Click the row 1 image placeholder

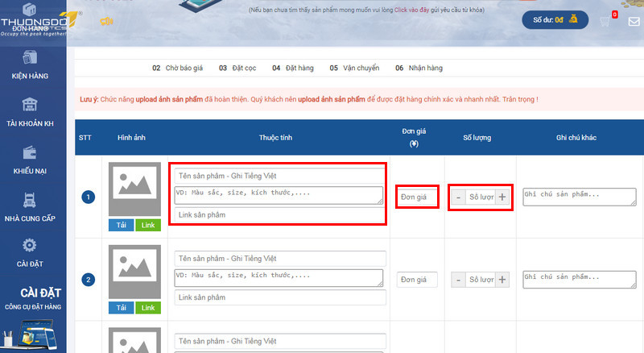[134, 189]
